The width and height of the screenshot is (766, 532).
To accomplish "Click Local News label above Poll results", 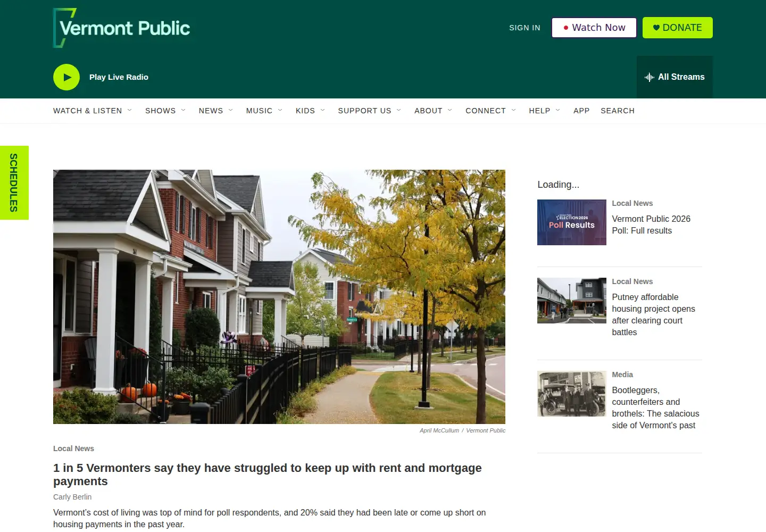I will [x=632, y=203].
